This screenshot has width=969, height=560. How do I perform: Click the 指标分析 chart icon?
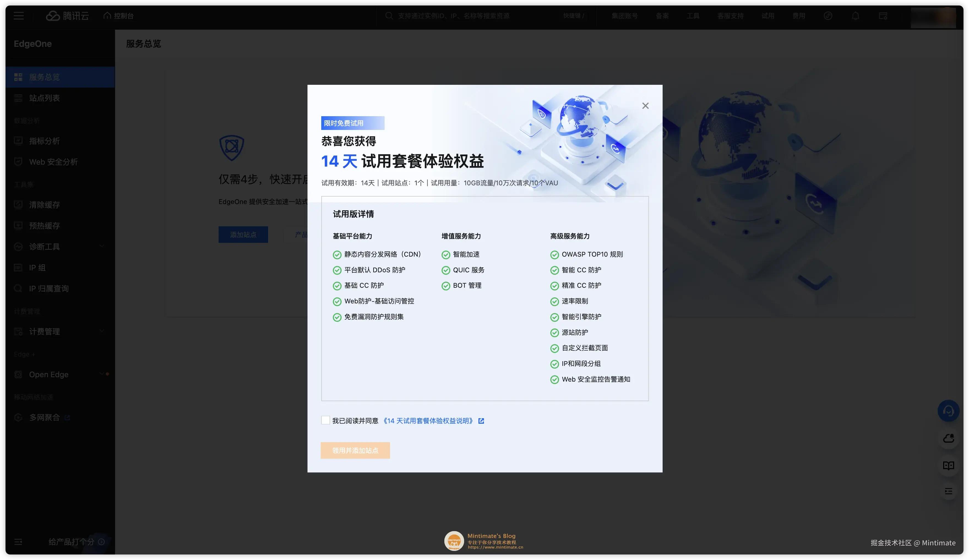pos(18,141)
